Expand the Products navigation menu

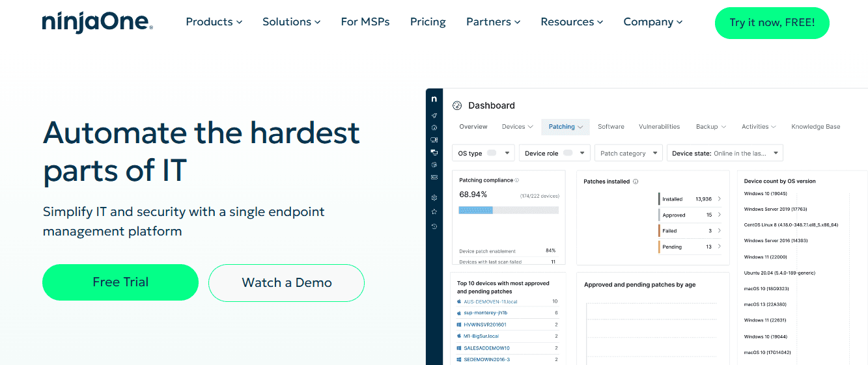tap(214, 22)
